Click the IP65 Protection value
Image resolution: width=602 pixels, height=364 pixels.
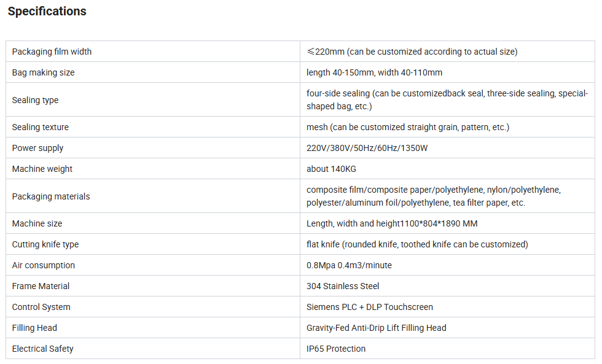pyautogui.click(x=336, y=349)
